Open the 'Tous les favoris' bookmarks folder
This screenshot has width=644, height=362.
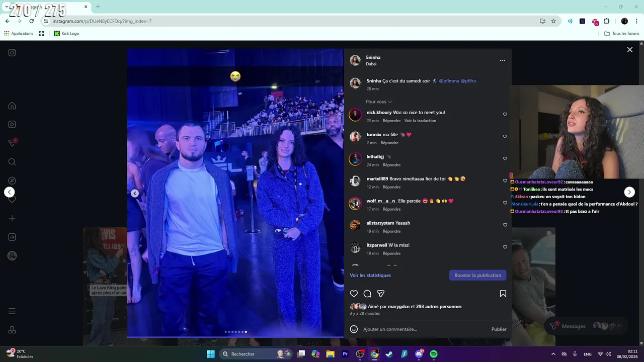(622, 34)
